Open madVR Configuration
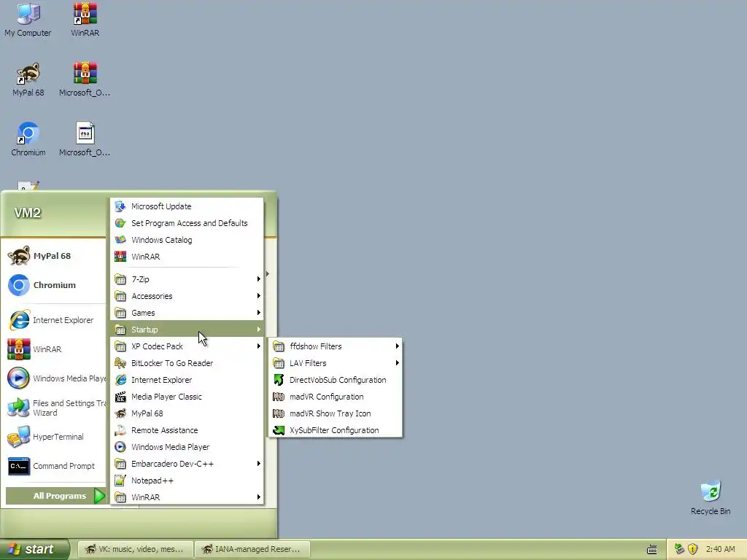The image size is (747, 560). 336,397
